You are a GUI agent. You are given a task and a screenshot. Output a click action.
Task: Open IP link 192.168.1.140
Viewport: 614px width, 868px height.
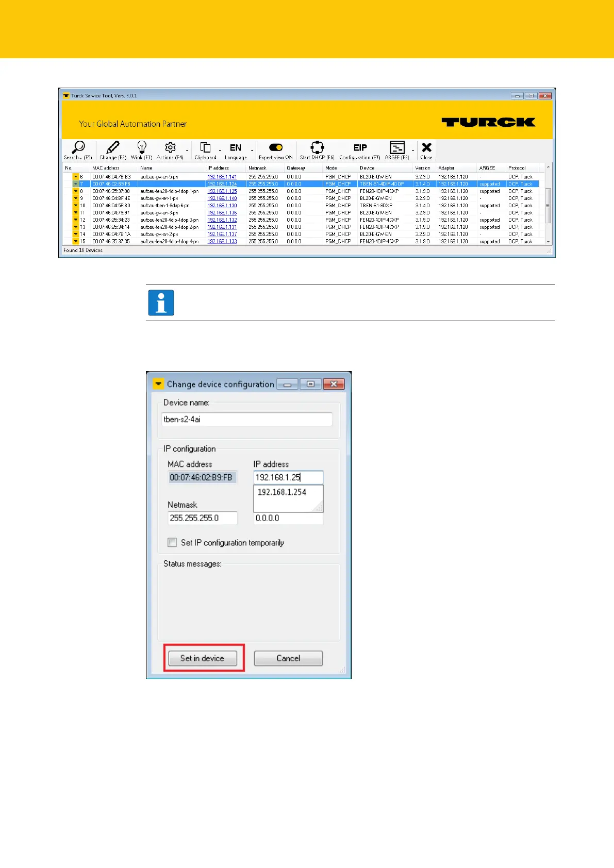222,198
